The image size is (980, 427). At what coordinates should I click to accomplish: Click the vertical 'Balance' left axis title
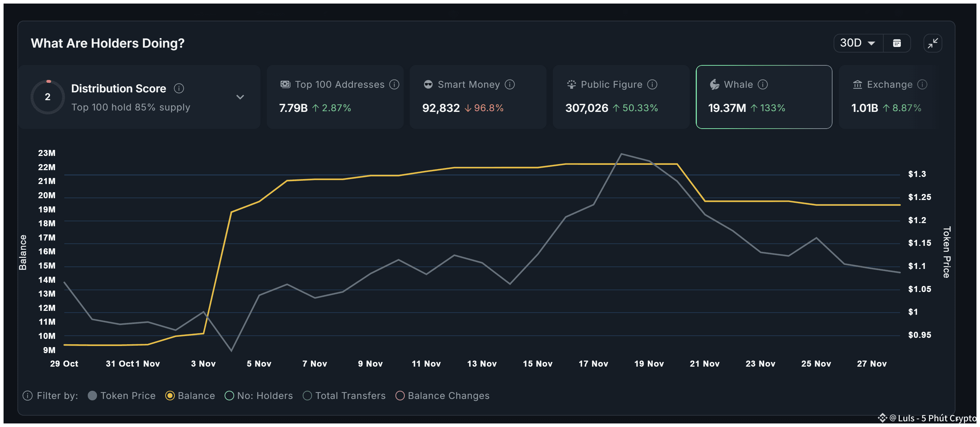23,252
